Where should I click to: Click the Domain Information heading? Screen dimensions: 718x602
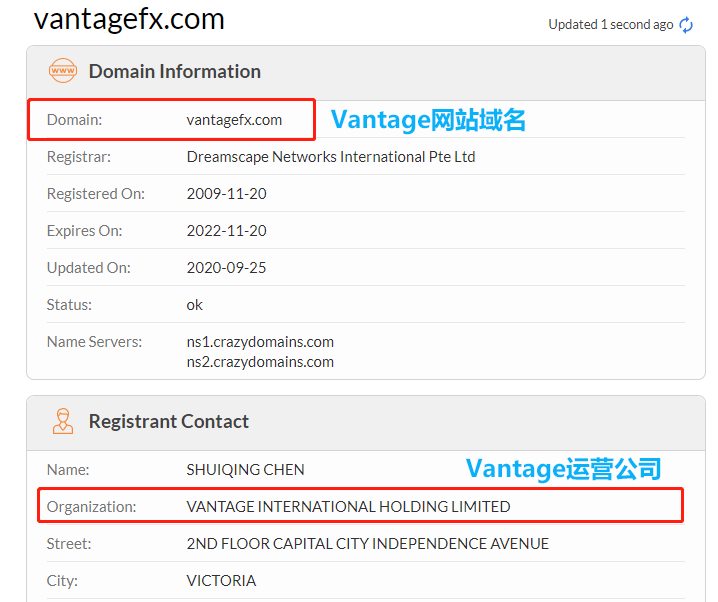[x=174, y=71]
